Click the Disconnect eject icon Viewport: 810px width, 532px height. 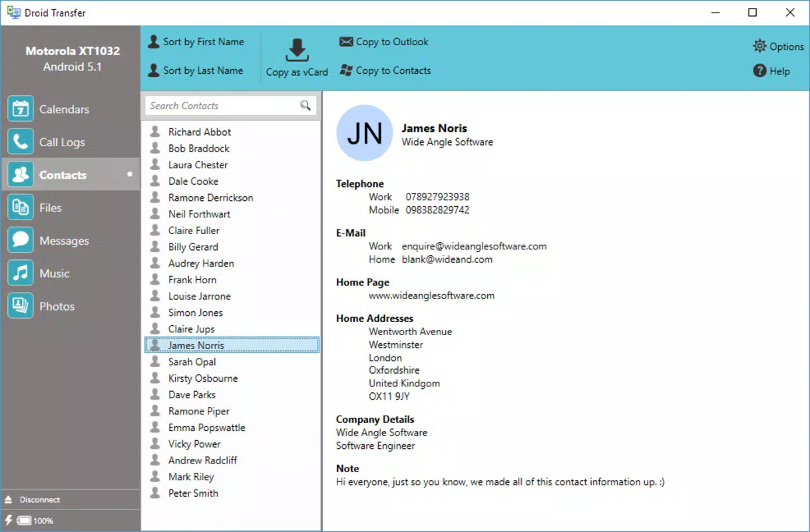coord(9,499)
